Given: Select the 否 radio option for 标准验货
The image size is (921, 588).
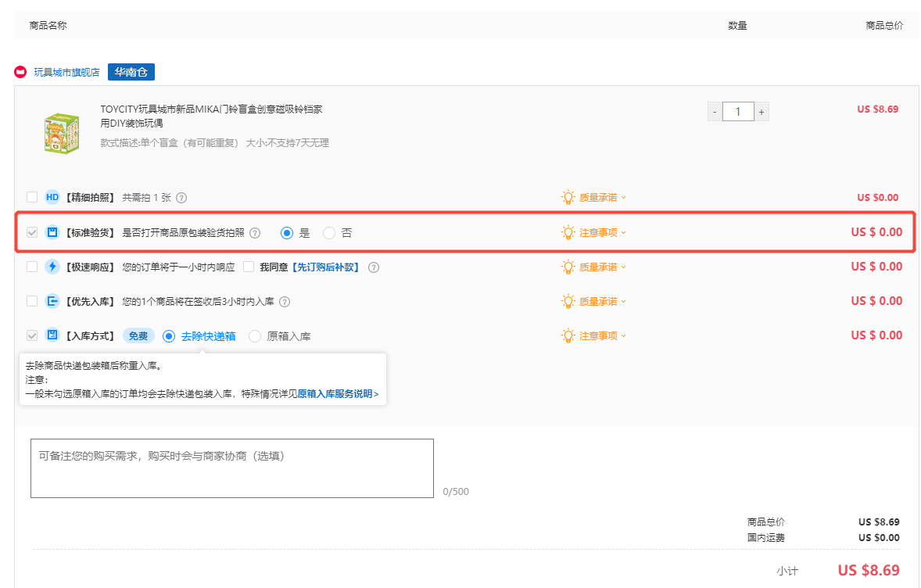Looking at the screenshot, I should tap(329, 232).
